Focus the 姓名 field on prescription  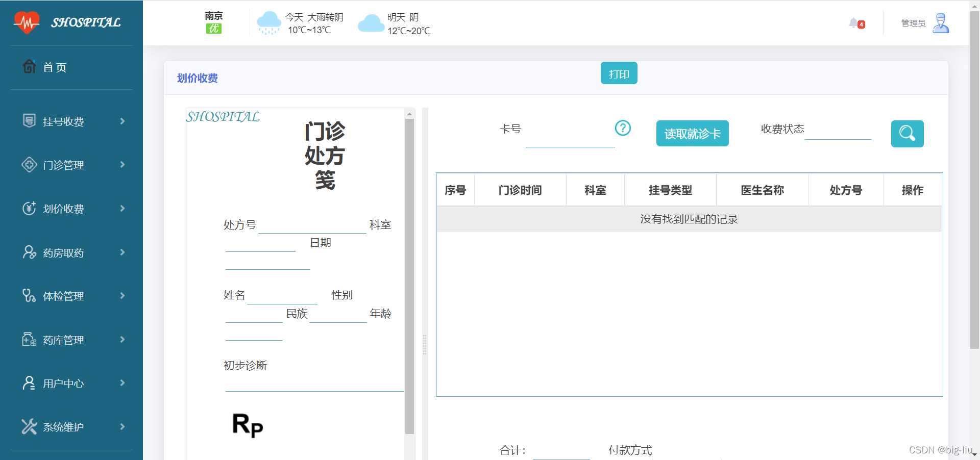coord(282,296)
